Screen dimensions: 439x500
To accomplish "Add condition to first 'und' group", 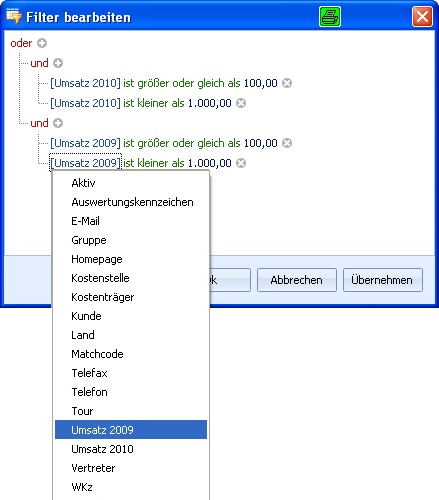I will point(58,63).
